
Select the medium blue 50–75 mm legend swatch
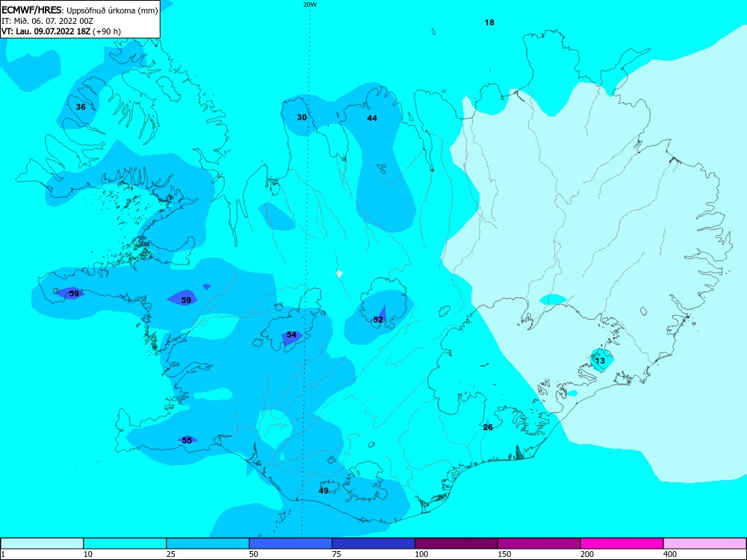coord(291,544)
